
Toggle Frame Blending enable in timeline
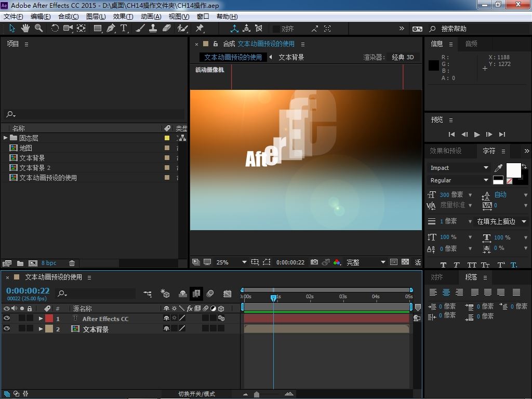coord(196,294)
